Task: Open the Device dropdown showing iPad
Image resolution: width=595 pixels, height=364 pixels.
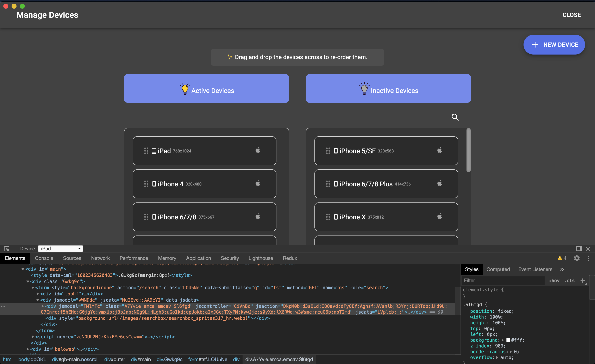Action: [60, 249]
